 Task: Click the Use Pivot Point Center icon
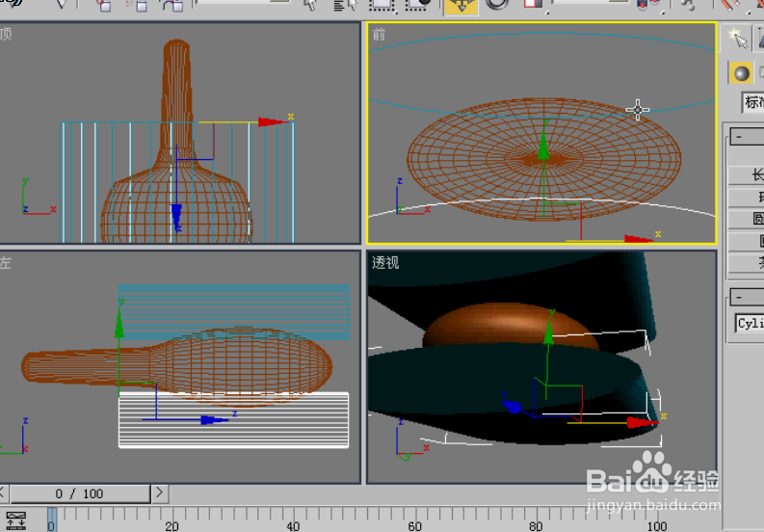point(648,5)
